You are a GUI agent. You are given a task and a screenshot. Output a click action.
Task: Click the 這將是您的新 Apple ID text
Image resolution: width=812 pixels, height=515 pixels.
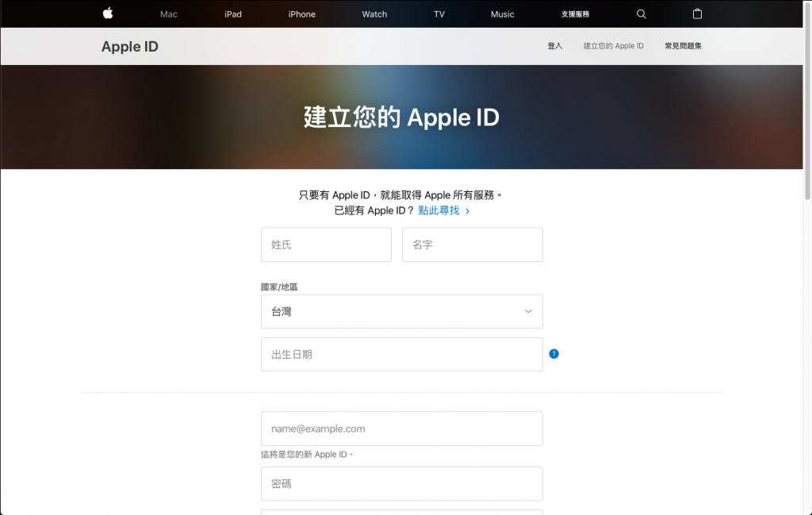(x=307, y=455)
